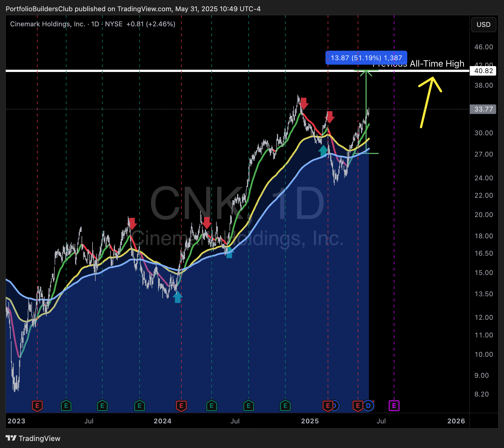Click the 1D interval in the chart header

pos(95,24)
